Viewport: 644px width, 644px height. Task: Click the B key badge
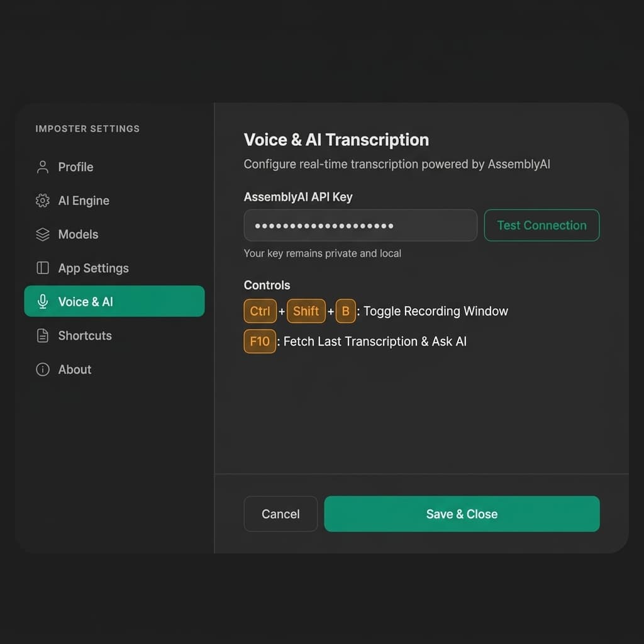click(345, 311)
